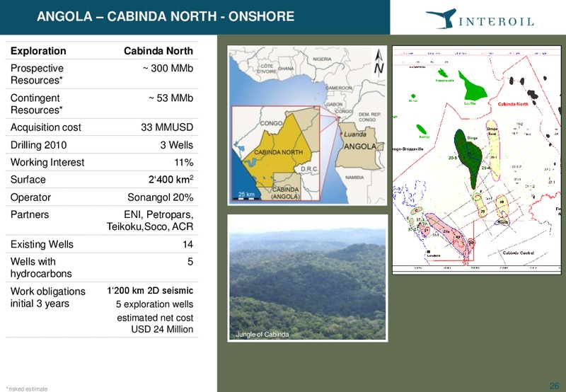This screenshot has height=392, width=566.
Task: Click the '25 km' scale bar on inset map
Action: tap(246, 195)
